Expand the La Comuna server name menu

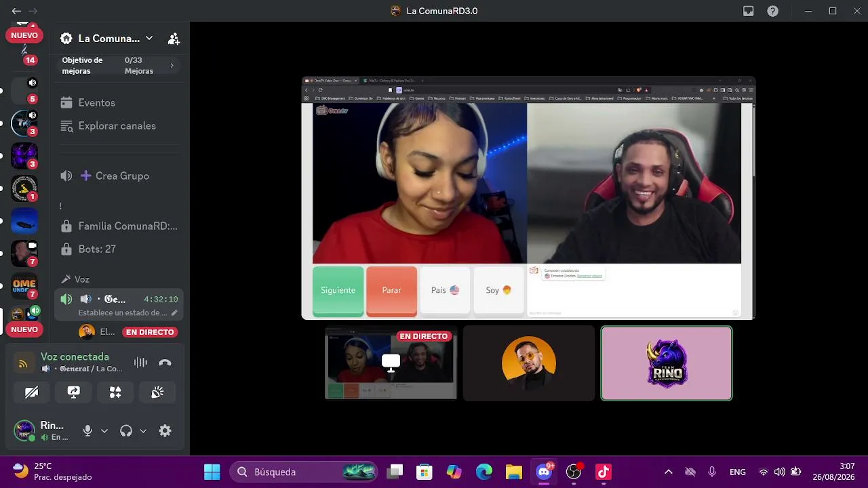(x=149, y=39)
